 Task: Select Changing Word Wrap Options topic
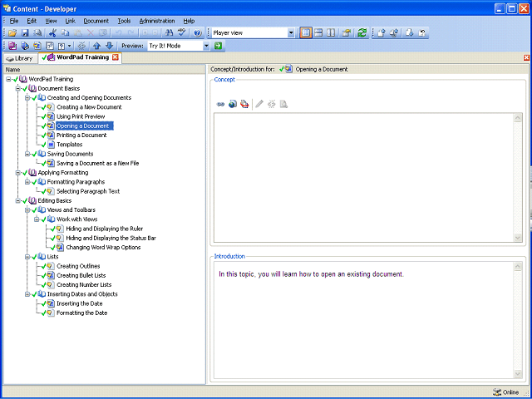point(103,248)
